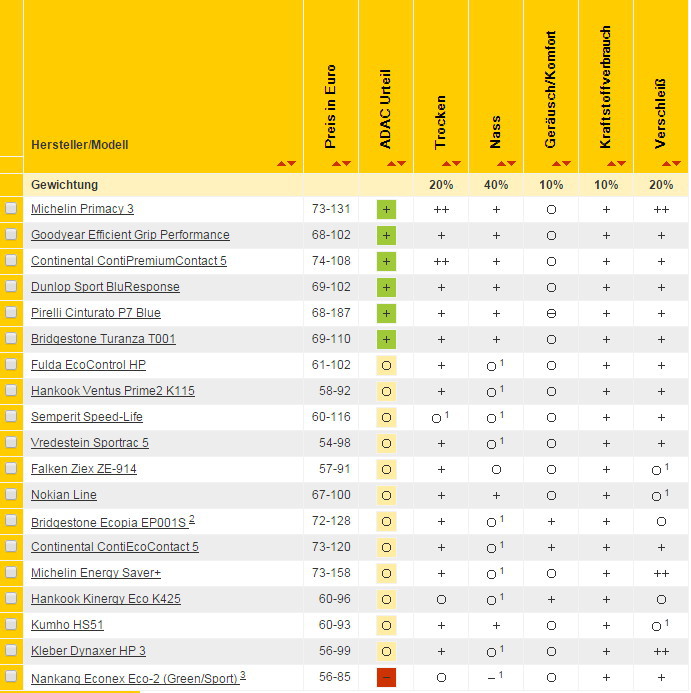Click Gewichtung row label
The image size is (691, 693).
[x=65, y=185]
